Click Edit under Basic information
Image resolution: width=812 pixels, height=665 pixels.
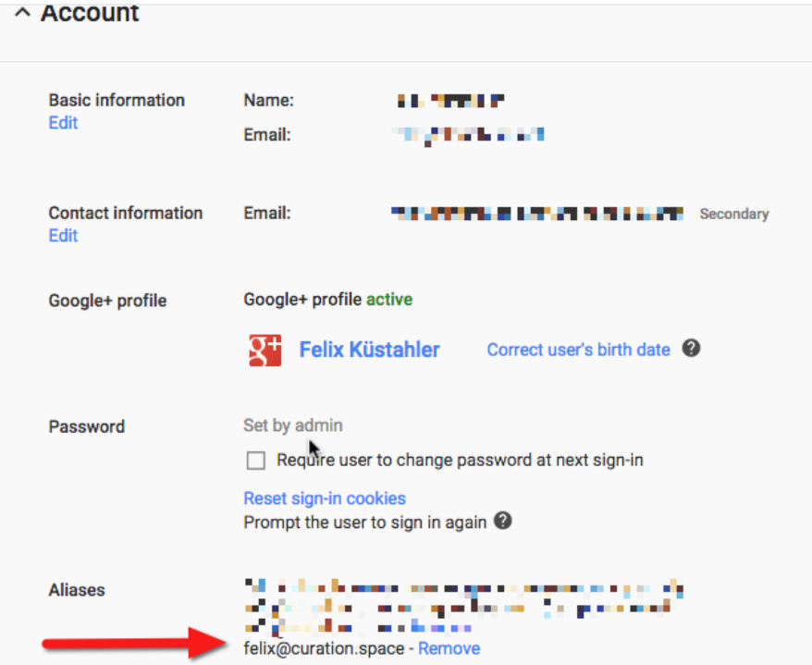(63, 123)
